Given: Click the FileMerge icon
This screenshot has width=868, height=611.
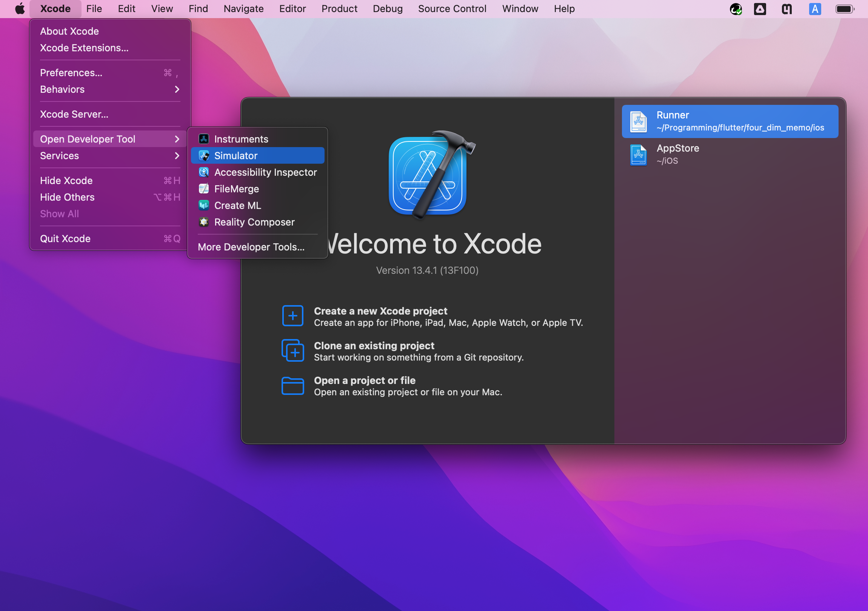Looking at the screenshot, I should coord(204,189).
